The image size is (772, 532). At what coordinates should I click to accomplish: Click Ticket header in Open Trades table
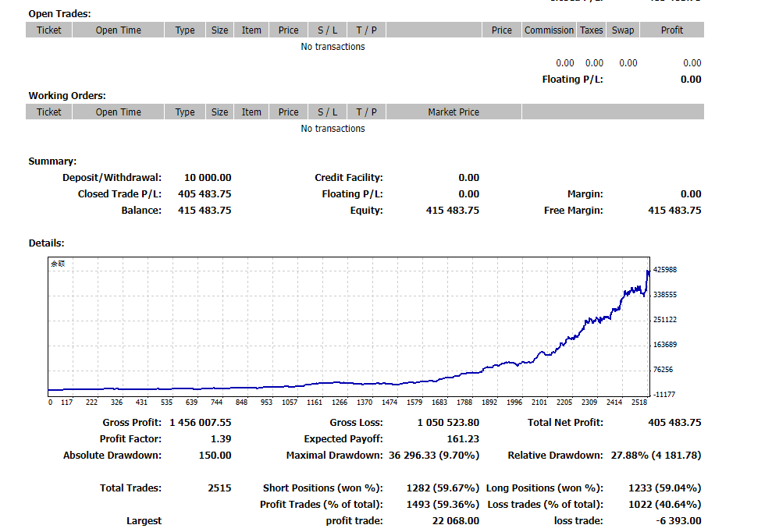(48, 30)
